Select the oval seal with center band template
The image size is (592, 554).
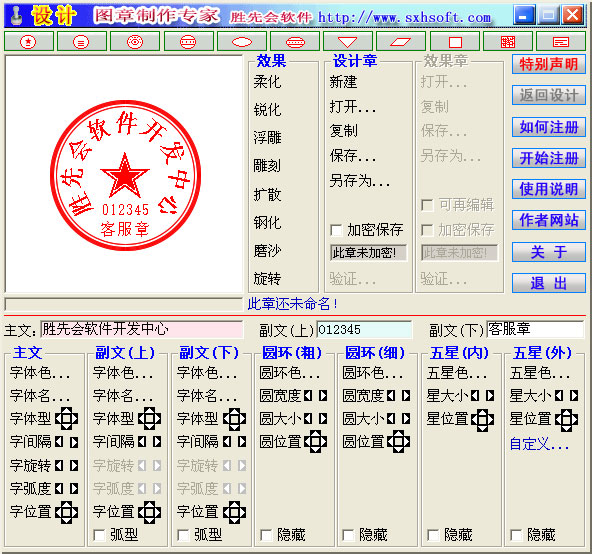pyautogui.click(x=295, y=42)
